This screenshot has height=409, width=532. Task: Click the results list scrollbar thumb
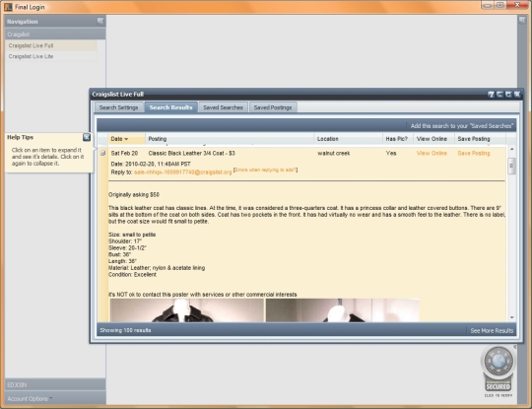511,166
